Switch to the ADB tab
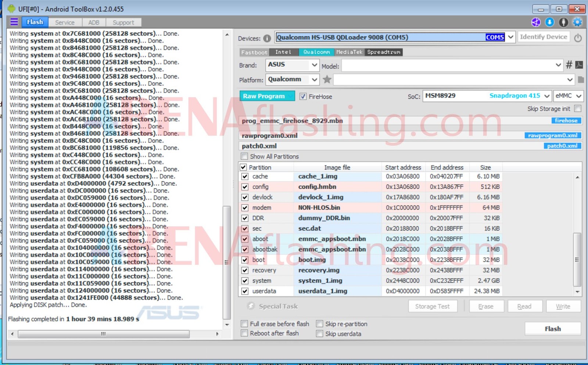This screenshot has height=365, width=588. click(94, 22)
